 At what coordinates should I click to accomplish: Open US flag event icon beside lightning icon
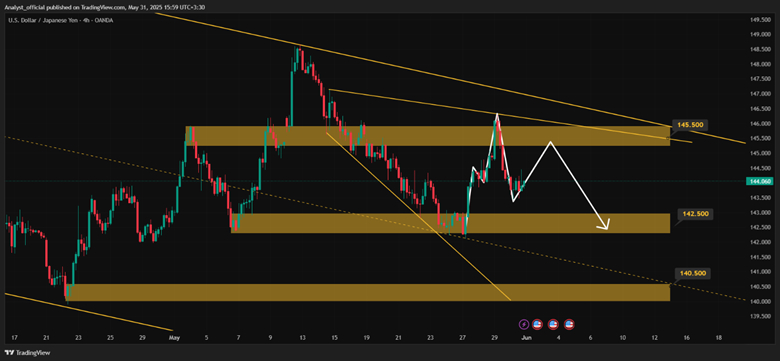click(x=537, y=324)
